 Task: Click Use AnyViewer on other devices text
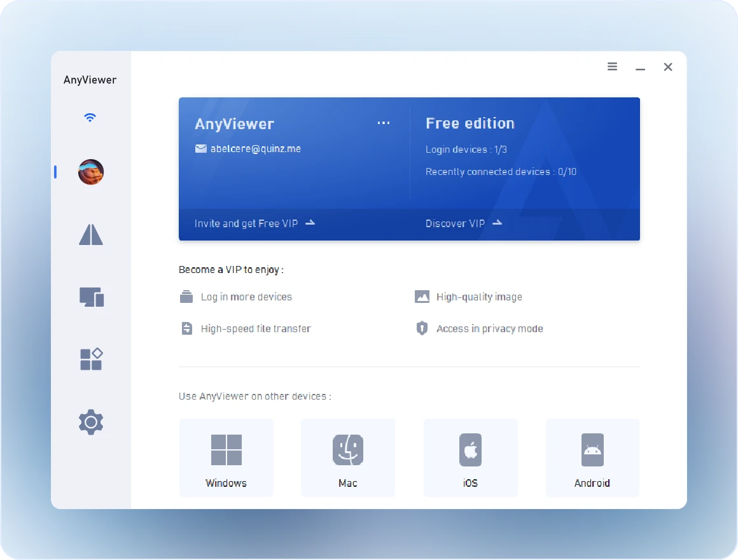click(x=255, y=396)
